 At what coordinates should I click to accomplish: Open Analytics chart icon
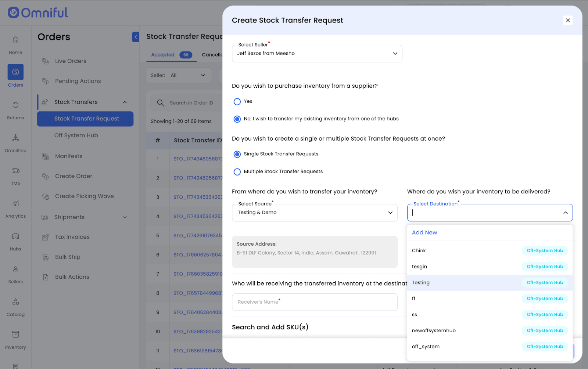tap(15, 203)
